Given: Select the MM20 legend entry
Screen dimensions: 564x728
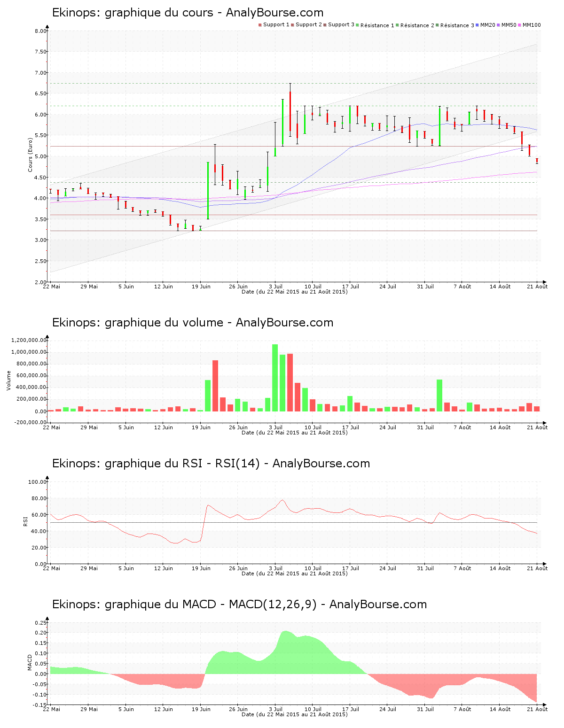Looking at the screenshot, I should point(488,25).
